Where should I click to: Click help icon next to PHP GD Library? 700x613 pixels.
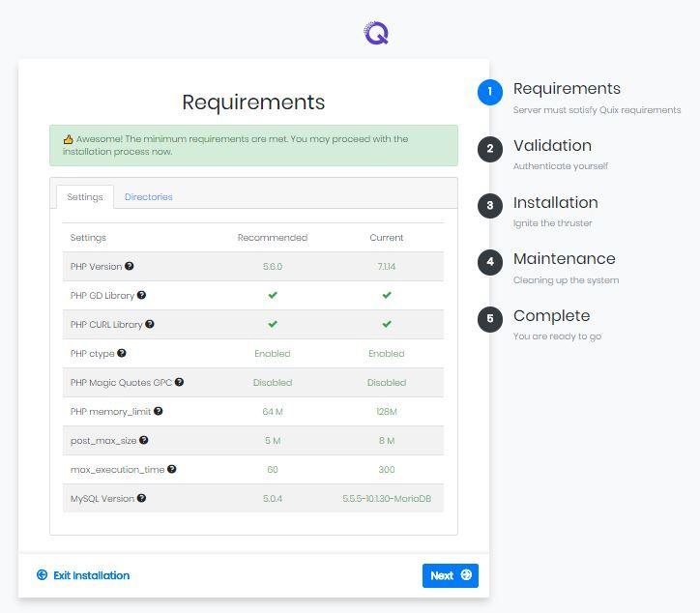[x=141, y=295]
